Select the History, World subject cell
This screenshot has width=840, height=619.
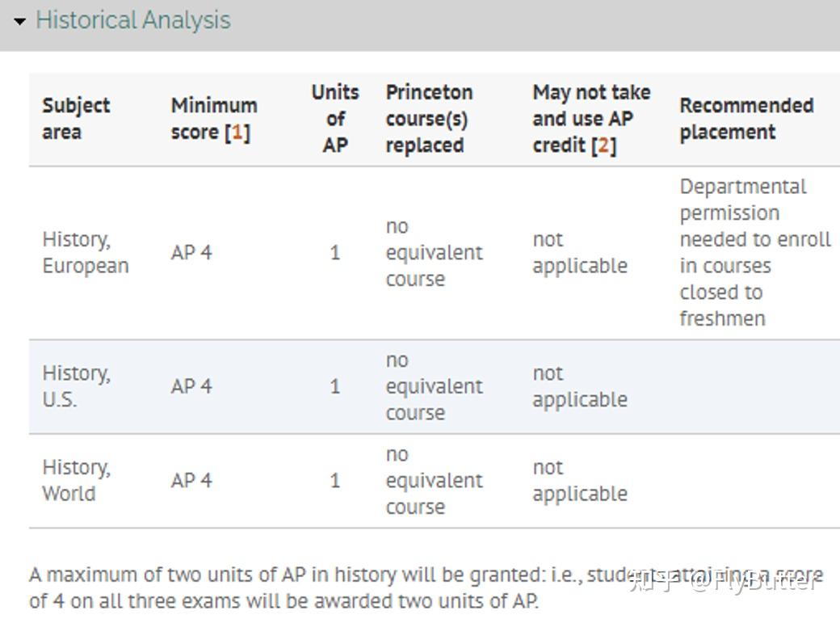76,480
